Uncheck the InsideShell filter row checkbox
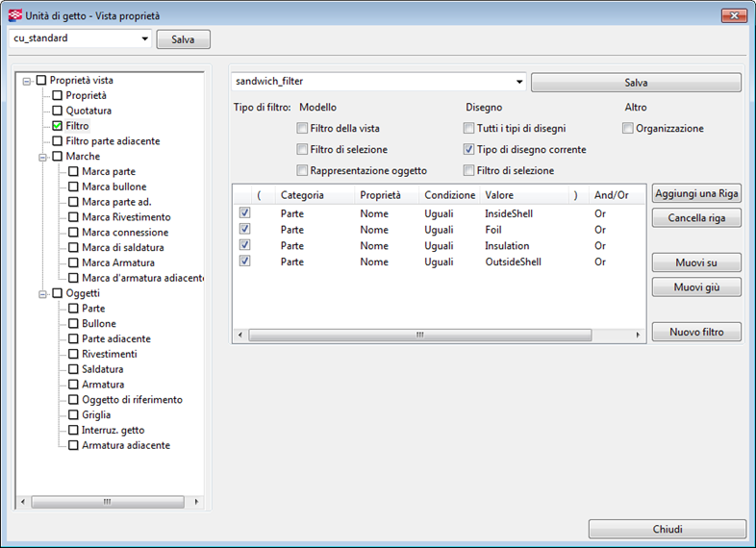The height and width of the screenshot is (548, 756). coord(245,213)
